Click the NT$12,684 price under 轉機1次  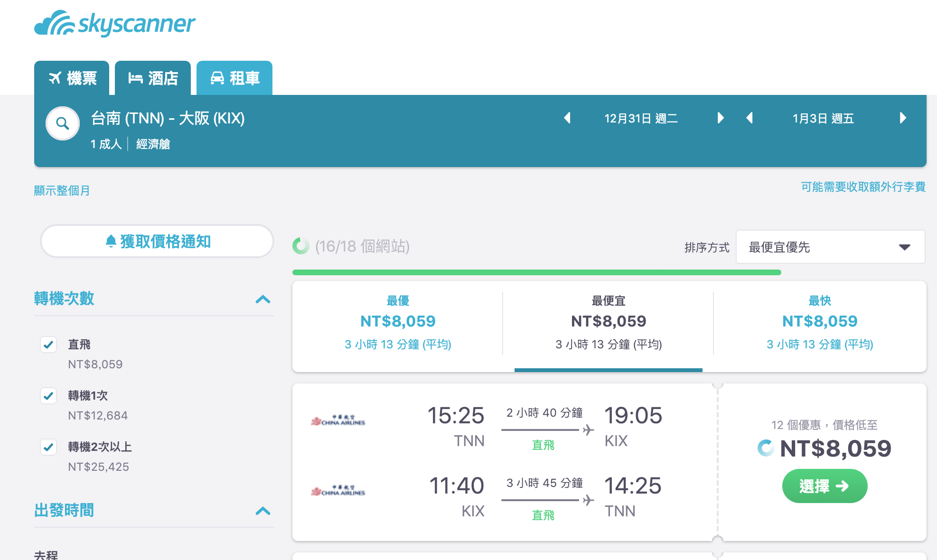[x=98, y=416]
